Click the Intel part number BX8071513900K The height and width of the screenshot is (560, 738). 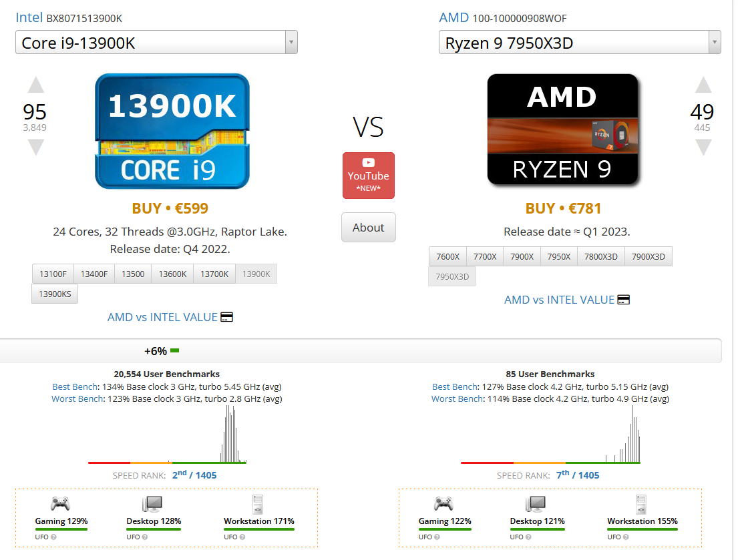pyautogui.click(x=84, y=18)
